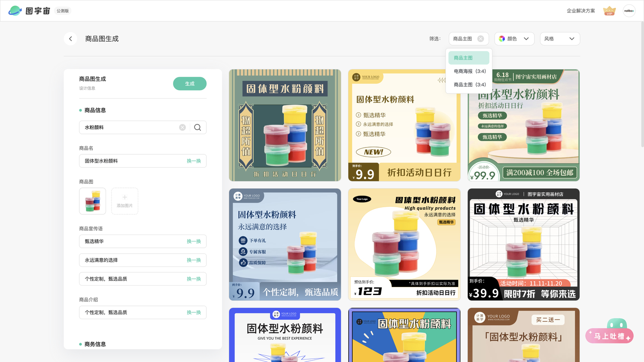Open the black 限时7折 39.9 template

524,244
